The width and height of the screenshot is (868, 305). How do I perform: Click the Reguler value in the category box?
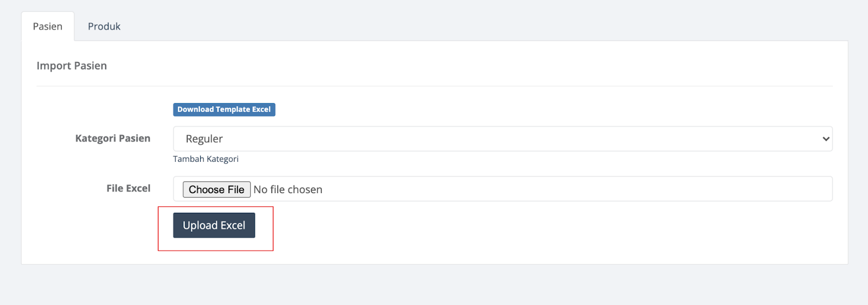click(204, 139)
